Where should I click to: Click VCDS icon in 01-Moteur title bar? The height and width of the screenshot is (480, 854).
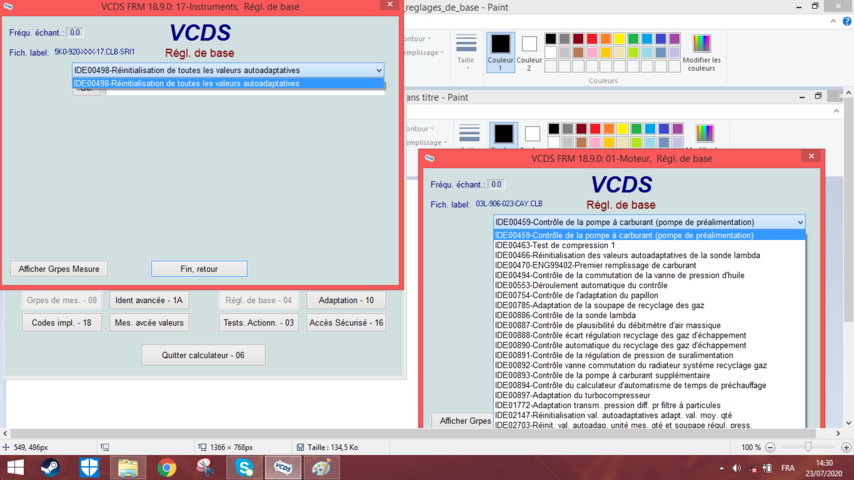pyautogui.click(x=430, y=159)
